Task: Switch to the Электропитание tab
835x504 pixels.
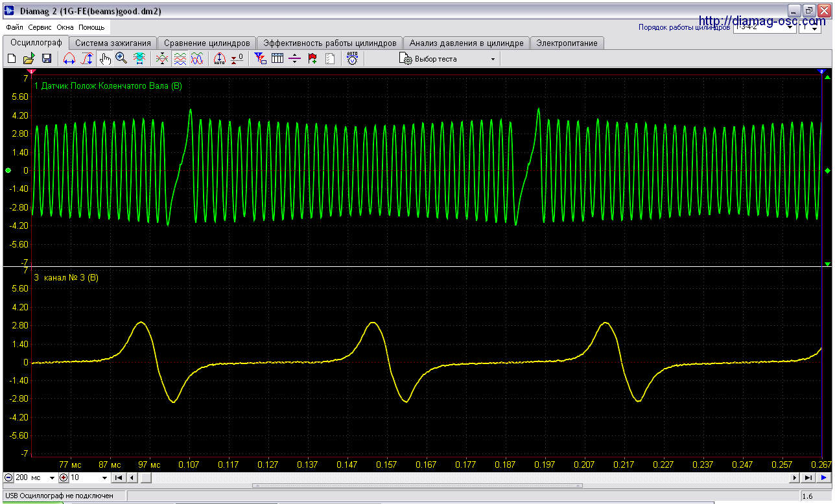Action: click(567, 43)
